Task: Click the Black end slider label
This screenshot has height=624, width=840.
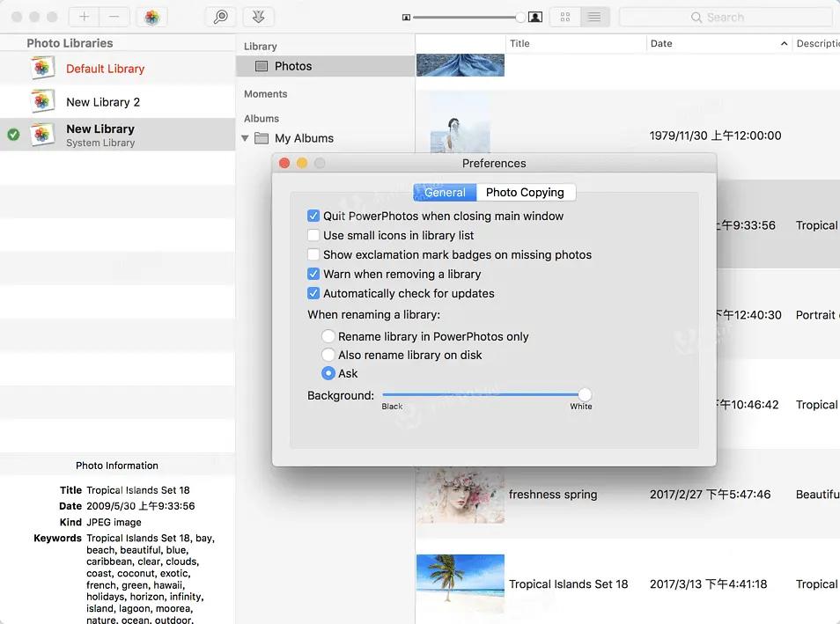Action: (392, 407)
